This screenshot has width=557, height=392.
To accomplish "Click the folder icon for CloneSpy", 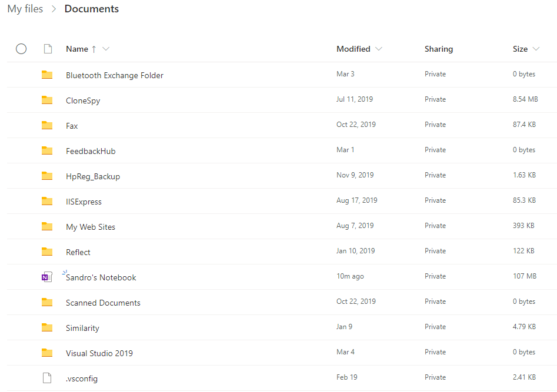I will tap(47, 100).
